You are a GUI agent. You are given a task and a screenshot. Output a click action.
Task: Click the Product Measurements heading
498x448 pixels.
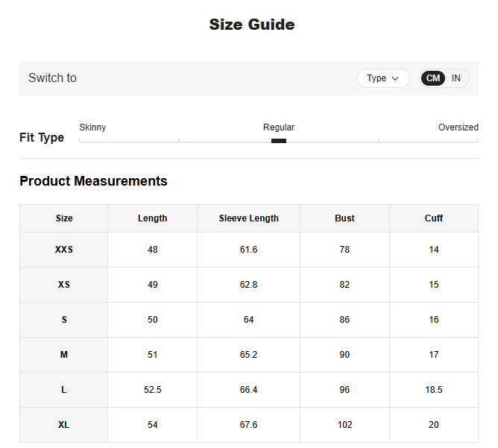(93, 181)
